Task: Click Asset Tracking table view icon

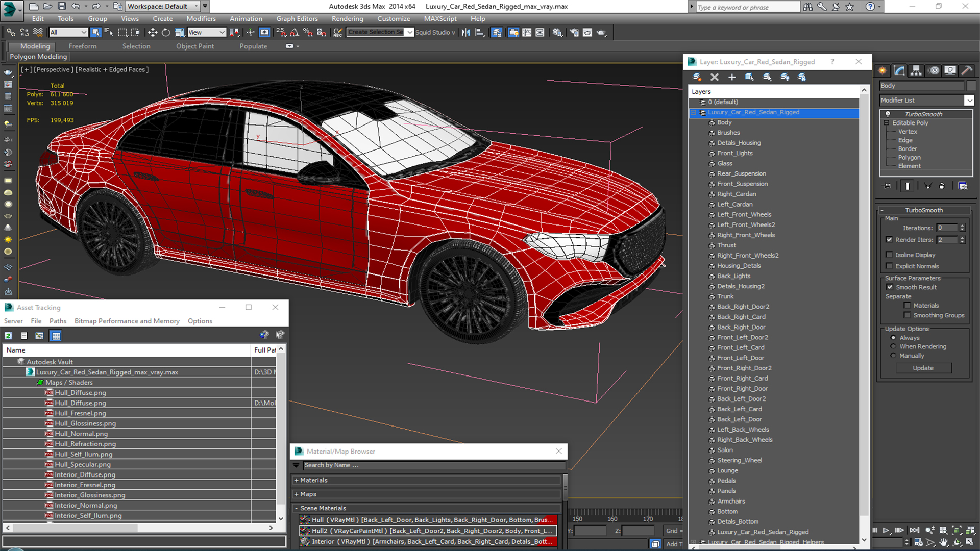Action: 56,336
